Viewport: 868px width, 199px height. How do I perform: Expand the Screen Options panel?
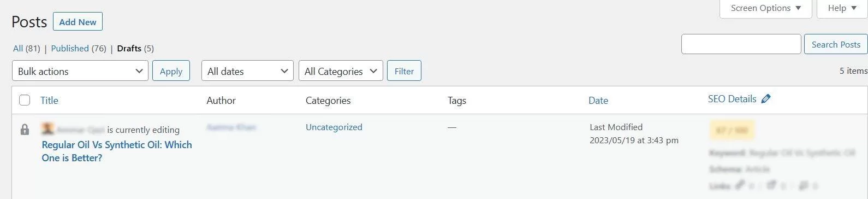766,8
